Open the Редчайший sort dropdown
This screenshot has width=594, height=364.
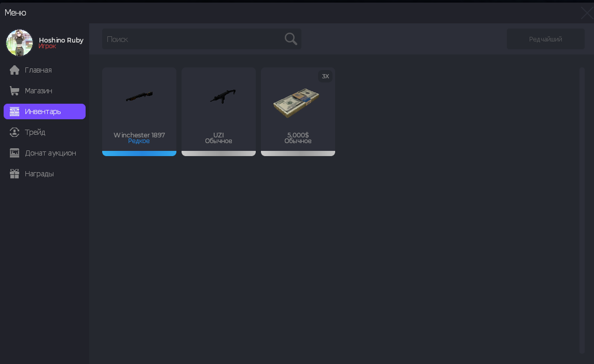click(545, 39)
